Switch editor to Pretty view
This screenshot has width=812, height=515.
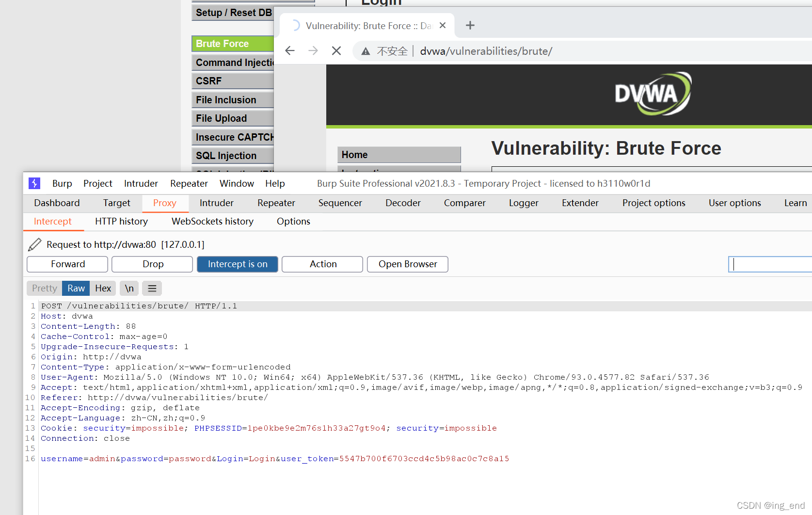(x=45, y=289)
